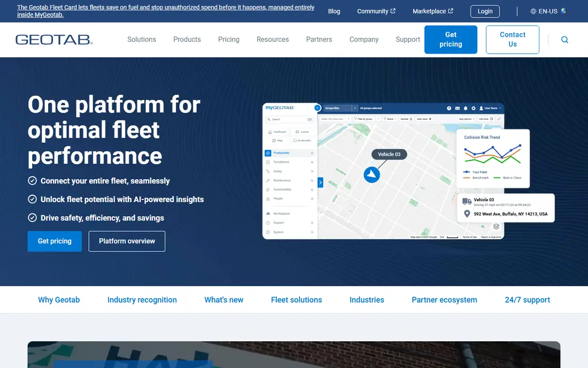This screenshot has width=588, height=368.
Task: Click the checkmark beside Drive safety, efficiency, and savings
Action: click(x=32, y=218)
